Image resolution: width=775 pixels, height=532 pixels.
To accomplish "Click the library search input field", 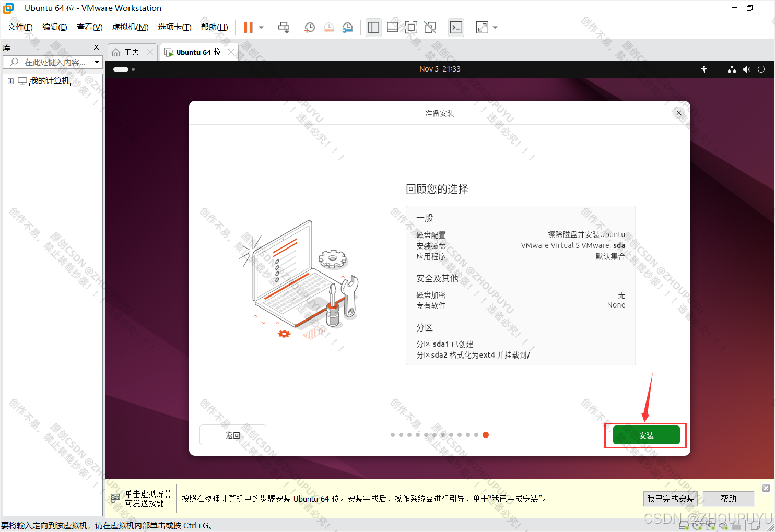I will tap(48, 62).
